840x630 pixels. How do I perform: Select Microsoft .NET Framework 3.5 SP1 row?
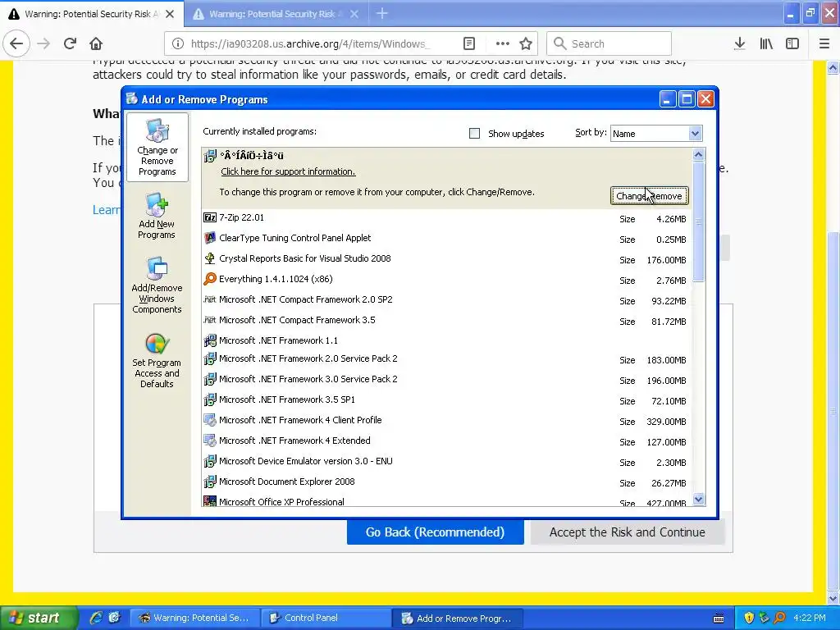click(x=447, y=399)
